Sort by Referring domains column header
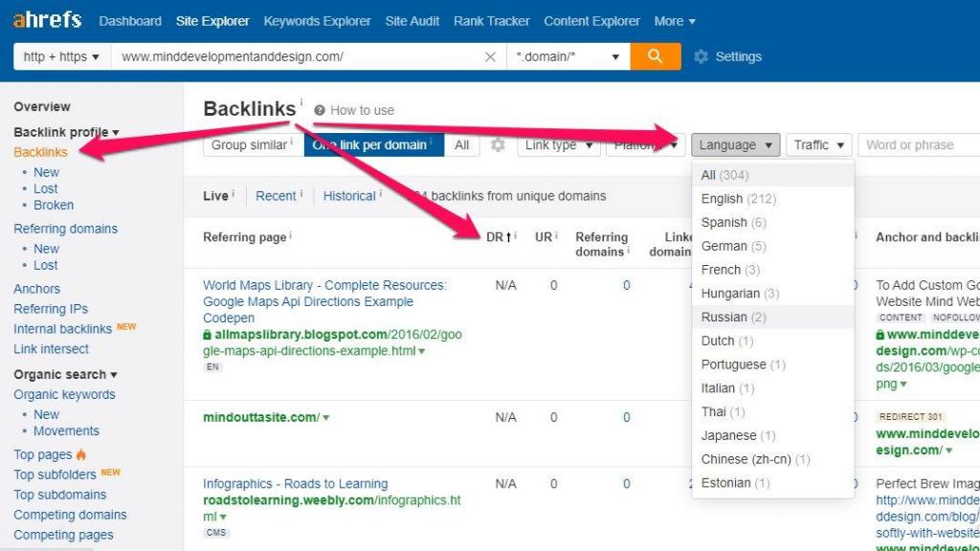The image size is (980, 551). [601, 244]
